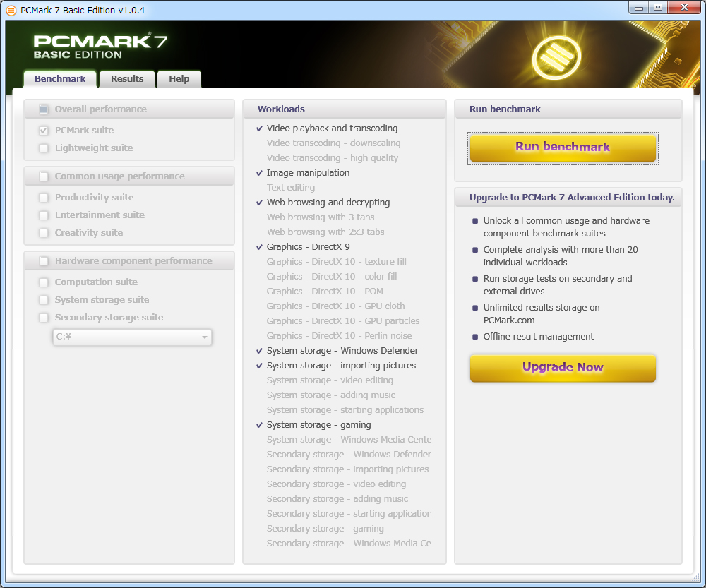Click checkmark beside Video playback and transcoding
Image resolution: width=706 pixels, height=588 pixels.
259,128
